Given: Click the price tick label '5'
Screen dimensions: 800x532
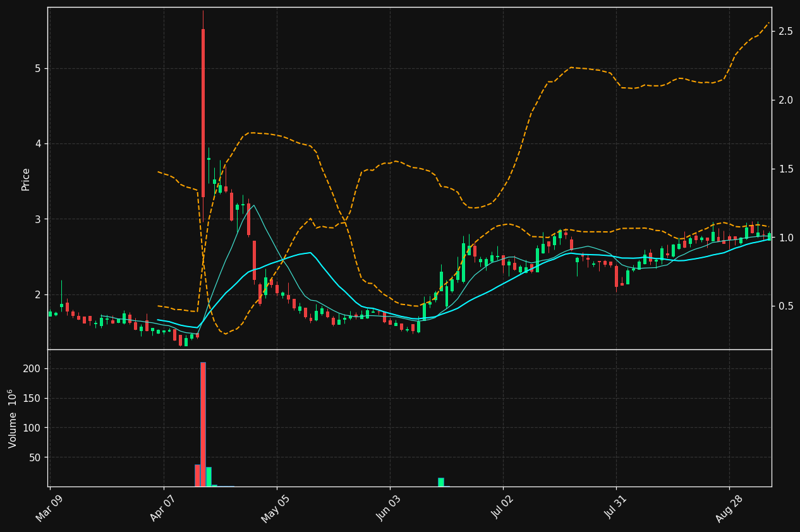Looking at the screenshot, I should point(37,68).
